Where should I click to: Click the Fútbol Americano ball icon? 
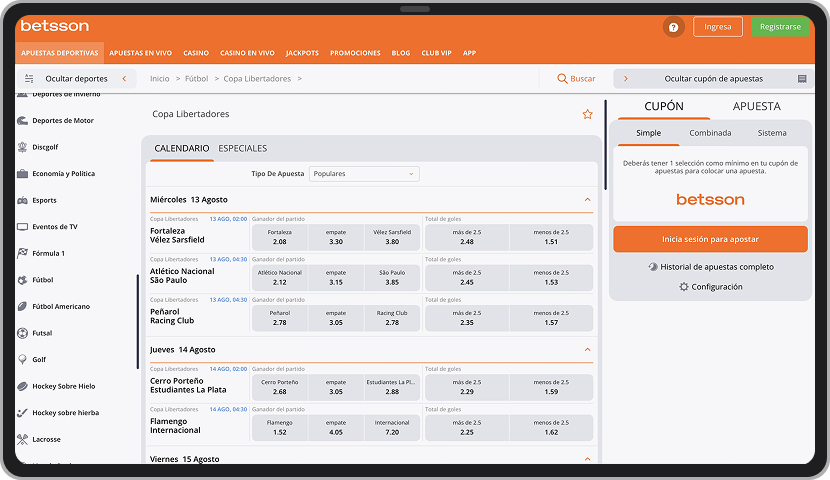coord(22,306)
